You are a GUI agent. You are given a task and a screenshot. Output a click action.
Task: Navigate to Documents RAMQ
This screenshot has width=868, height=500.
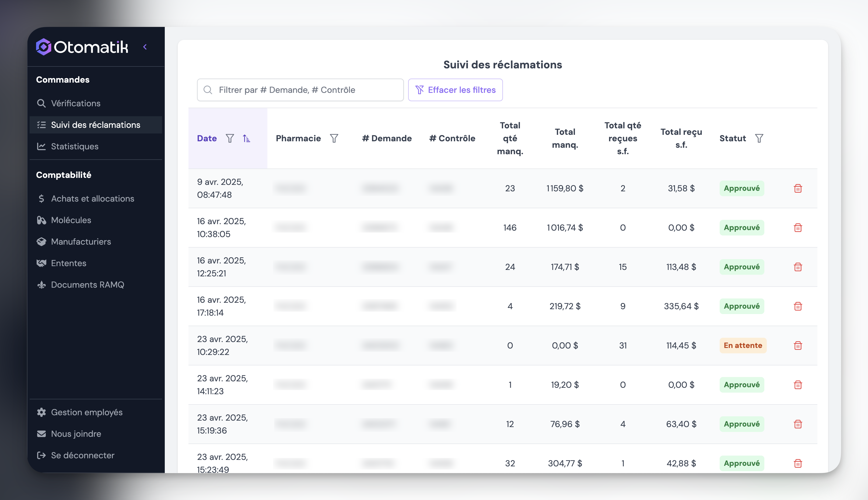[x=87, y=285]
